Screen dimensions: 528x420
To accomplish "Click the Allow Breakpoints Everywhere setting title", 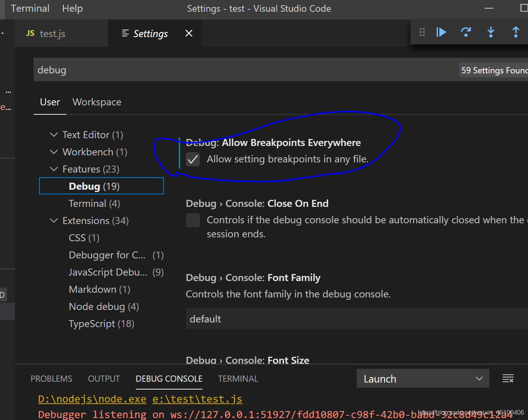I will click(x=273, y=142).
